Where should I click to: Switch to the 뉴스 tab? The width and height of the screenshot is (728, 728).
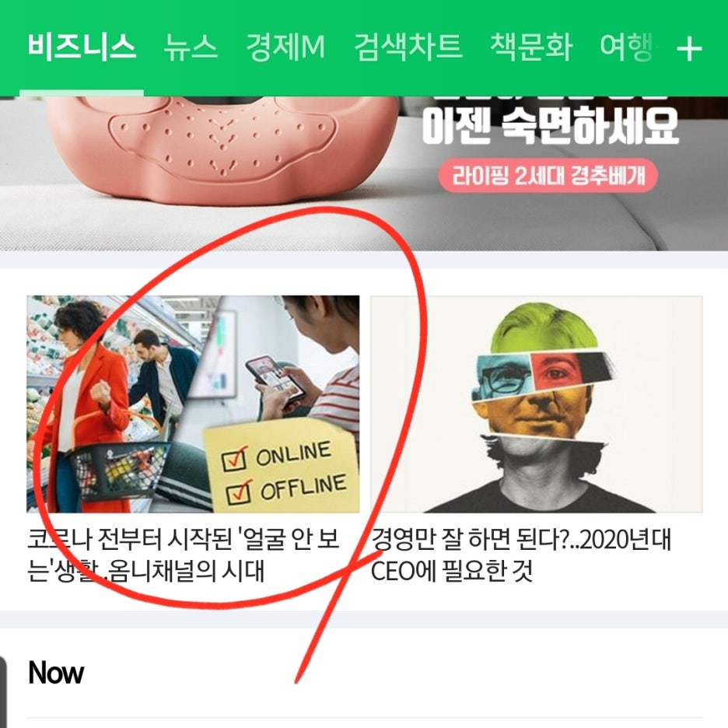[x=191, y=47]
